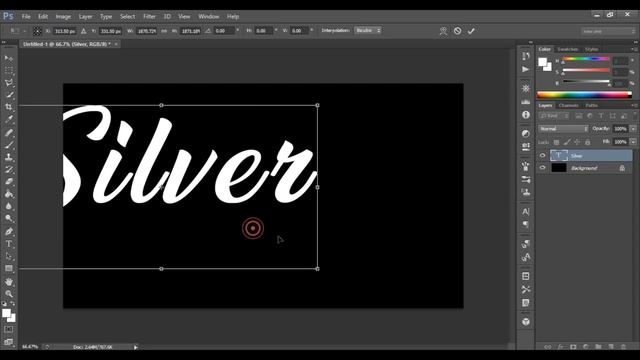Switch to the Channels tab
640x360 pixels.
[569, 106]
